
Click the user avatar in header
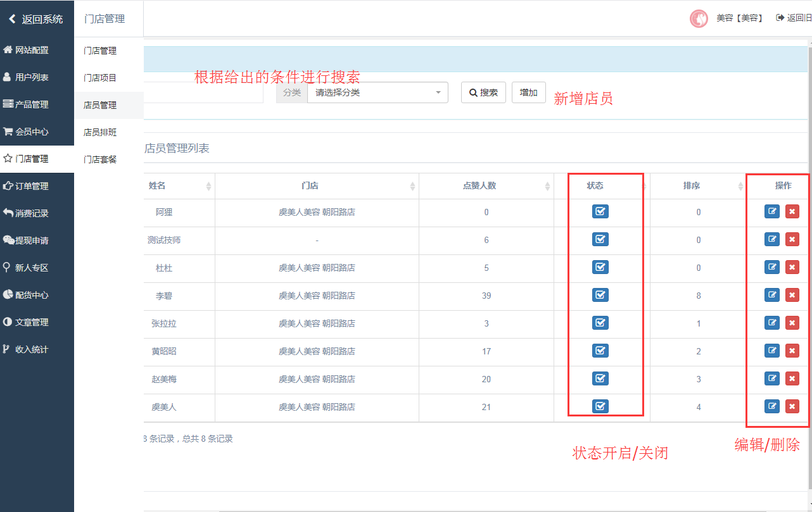[698, 18]
